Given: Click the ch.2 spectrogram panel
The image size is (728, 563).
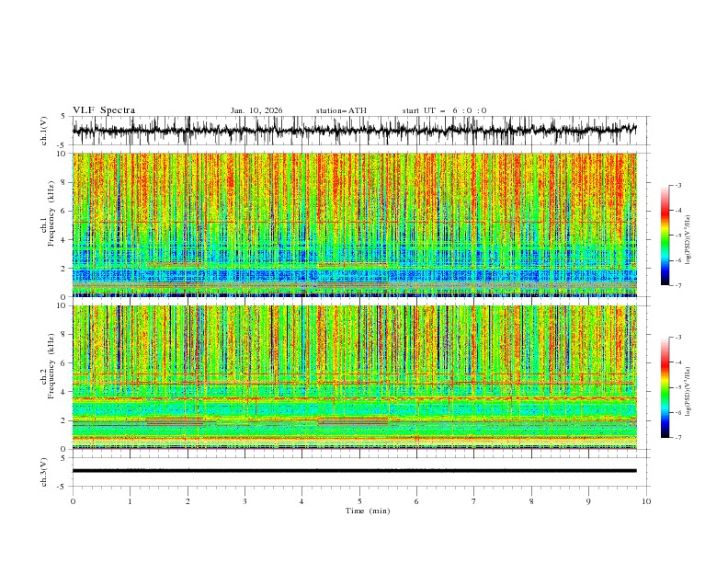Looking at the screenshot, I should (354, 377).
